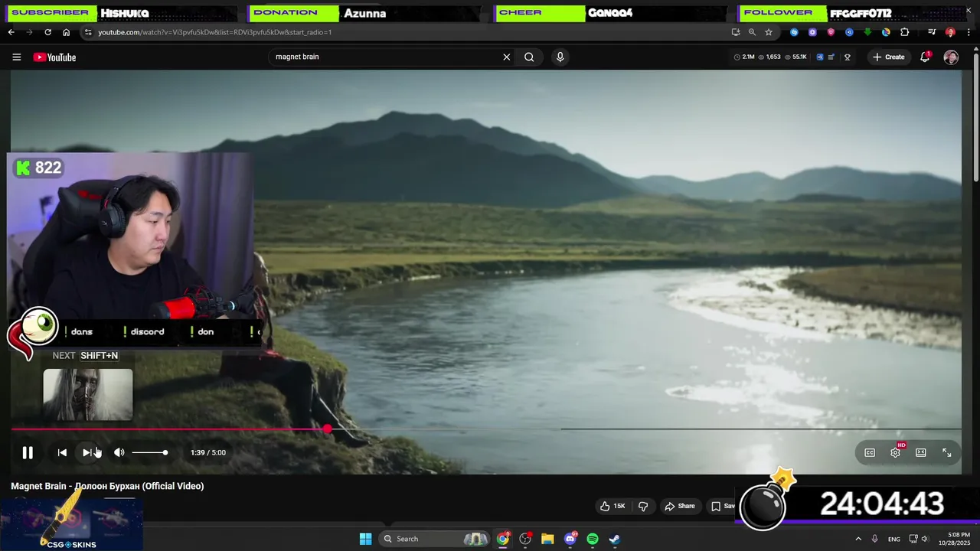Open the Windows Start menu
The height and width of the screenshot is (551, 980).
[365, 539]
